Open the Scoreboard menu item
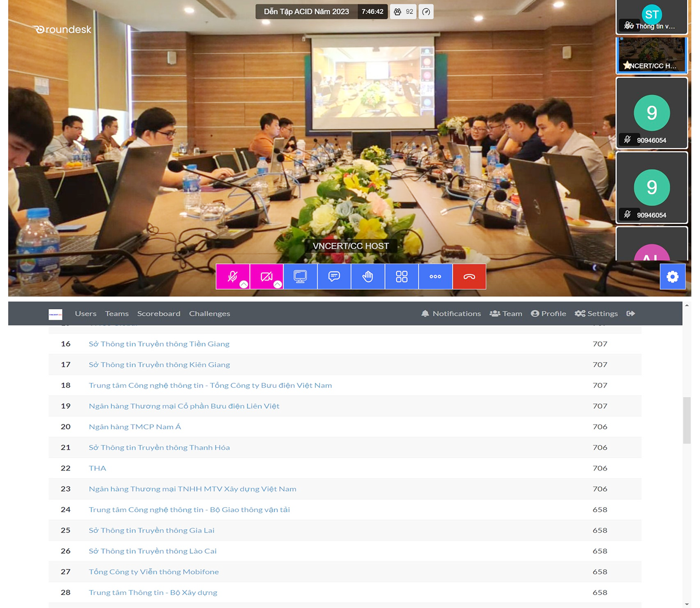The image size is (700, 608). pos(159,313)
